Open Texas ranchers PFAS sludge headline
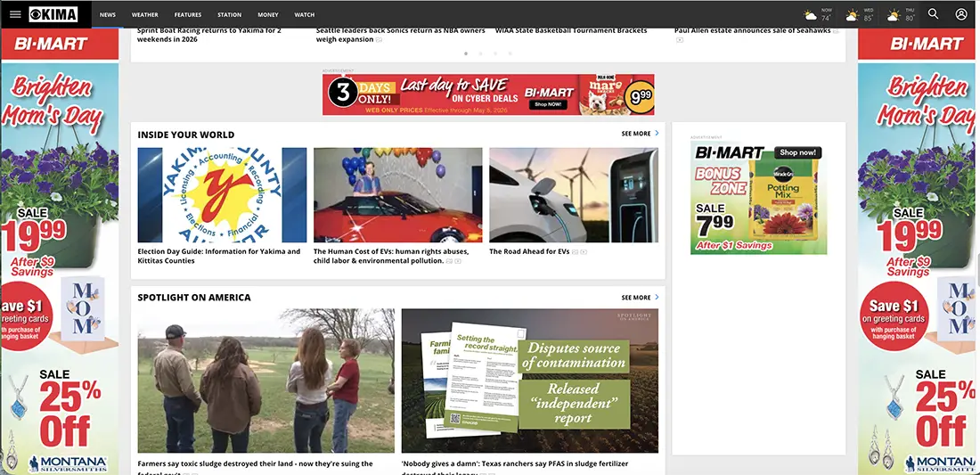980x475 pixels. 514,468
